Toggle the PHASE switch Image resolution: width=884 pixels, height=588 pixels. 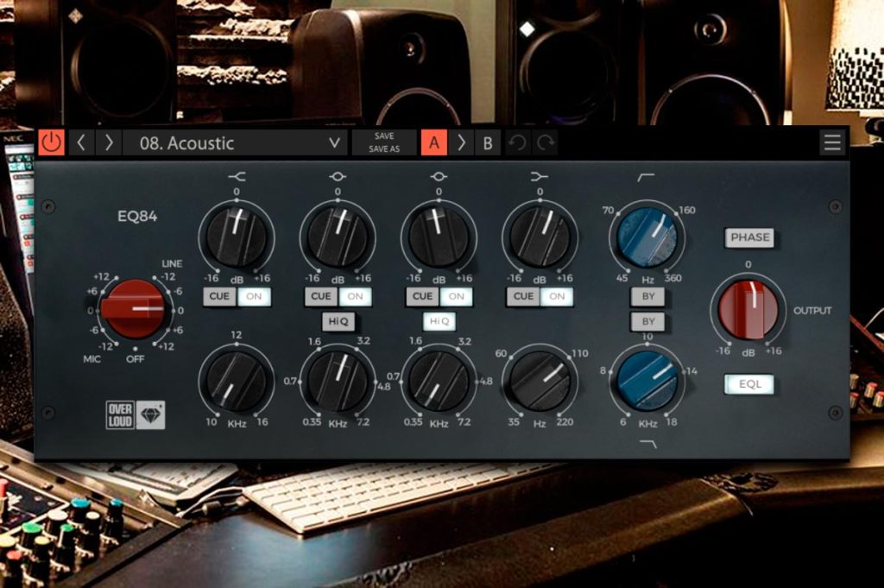[x=749, y=237]
